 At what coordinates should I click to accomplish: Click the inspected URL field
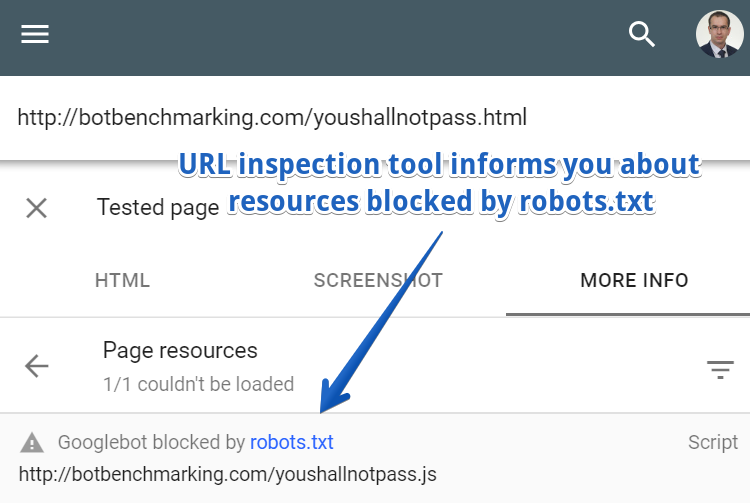click(x=272, y=118)
